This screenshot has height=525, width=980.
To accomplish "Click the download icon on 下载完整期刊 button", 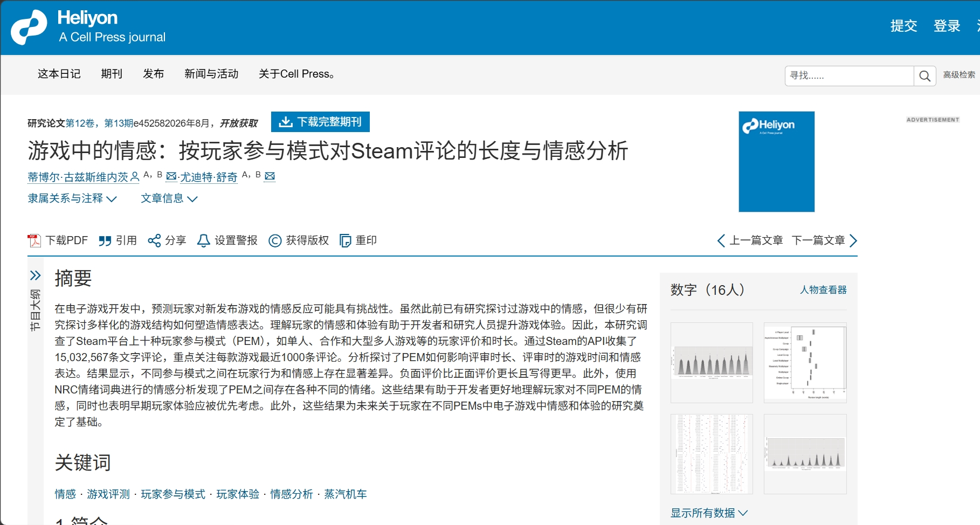I will [286, 122].
